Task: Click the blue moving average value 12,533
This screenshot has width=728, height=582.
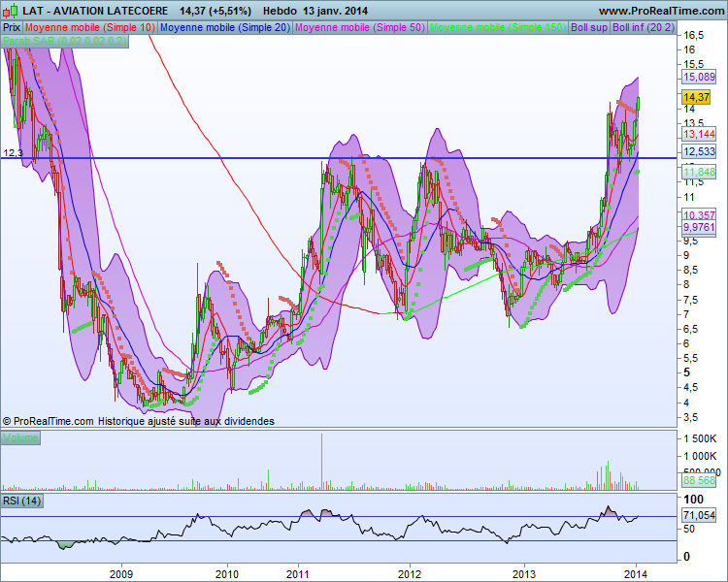Action: click(699, 151)
